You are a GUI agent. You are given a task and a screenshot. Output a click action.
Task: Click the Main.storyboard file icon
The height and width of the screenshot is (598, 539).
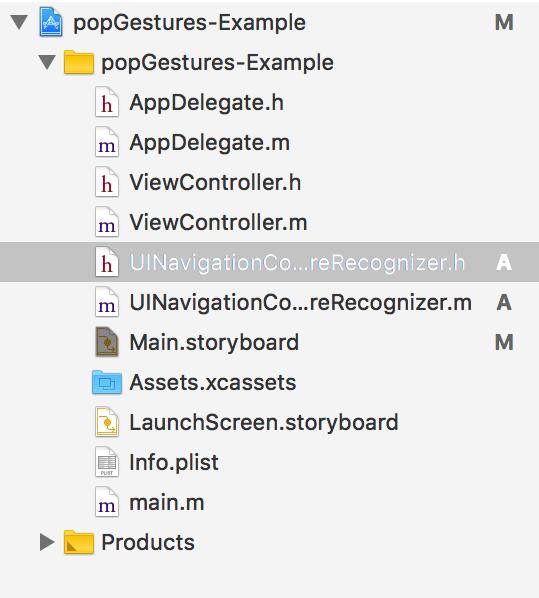pyautogui.click(x=107, y=342)
